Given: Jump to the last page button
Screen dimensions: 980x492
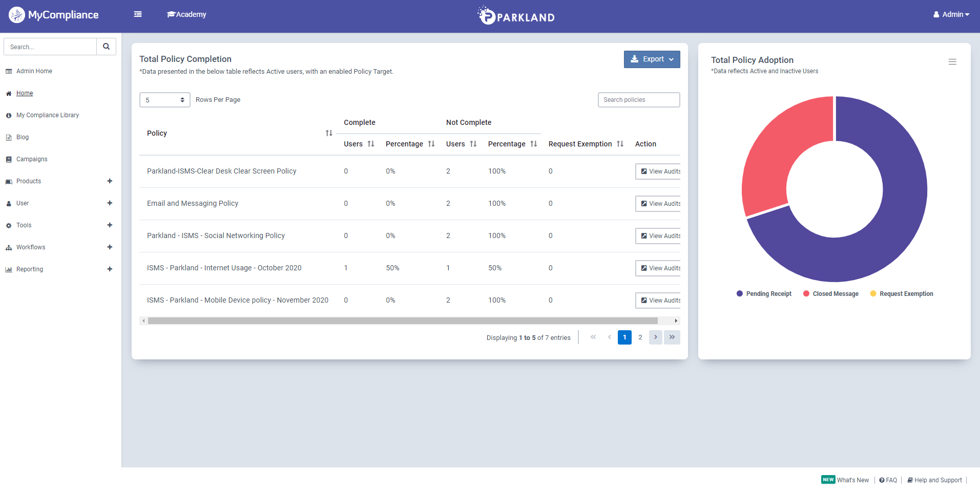Looking at the screenshot, I should click(x=672, y=337).
